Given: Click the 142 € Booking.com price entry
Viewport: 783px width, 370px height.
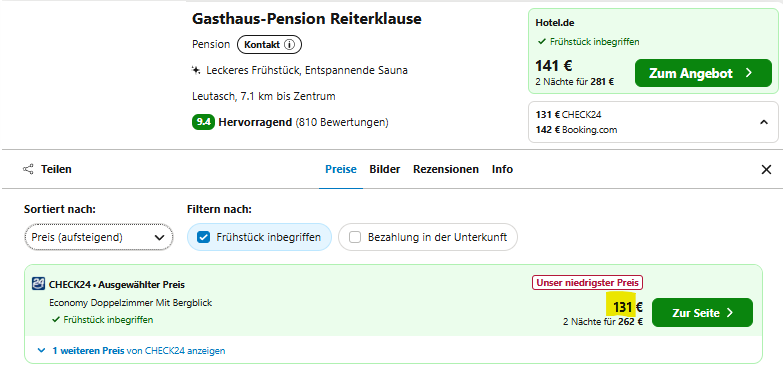Looking at the screenshot, I should (x=576, y=130).
